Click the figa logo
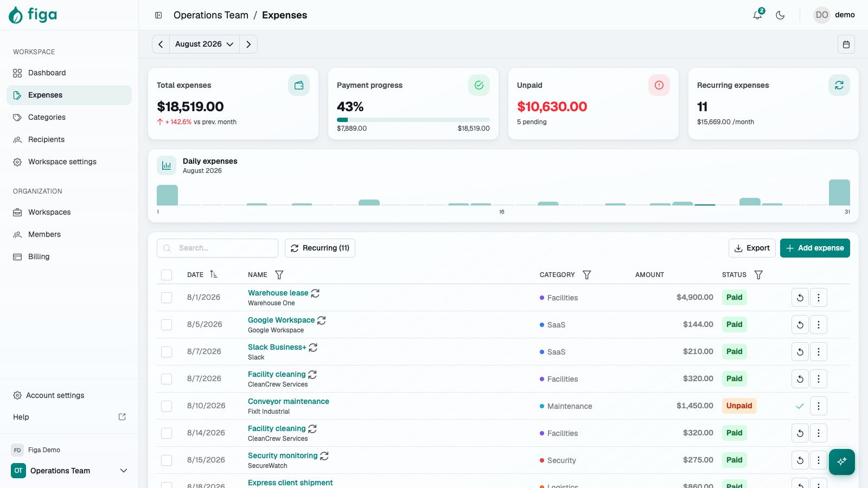Image resolution: width=868 pixels, height=488 pixels. pos(33,15)
